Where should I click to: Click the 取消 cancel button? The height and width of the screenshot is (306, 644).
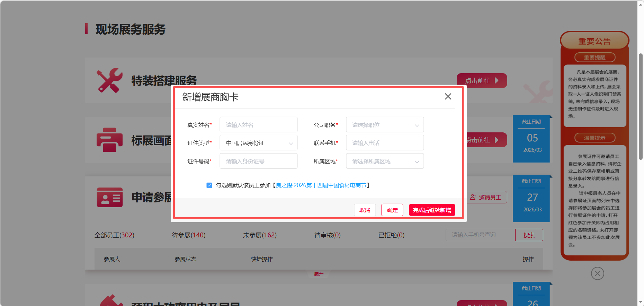[x=365, y=210]
